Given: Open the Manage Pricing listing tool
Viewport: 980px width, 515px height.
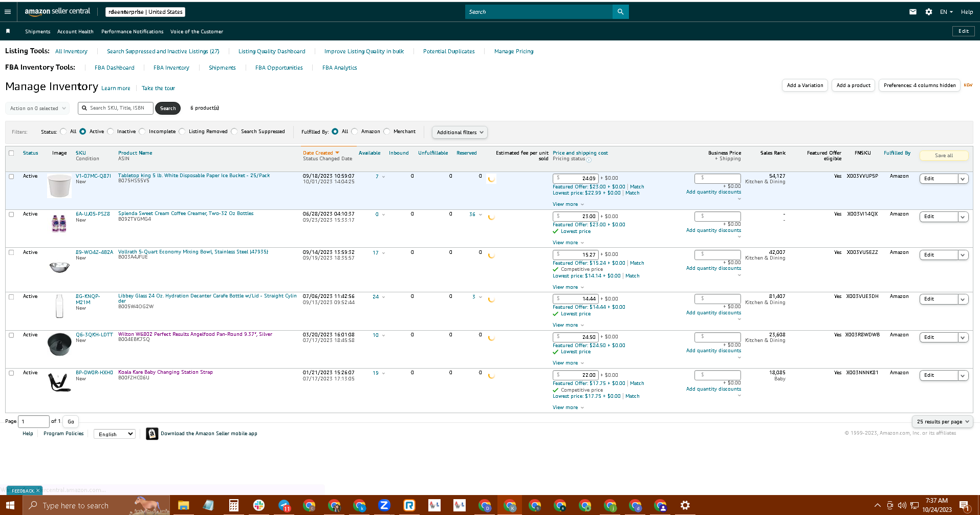Looking at the screenshot, I should tap(514, 51).
